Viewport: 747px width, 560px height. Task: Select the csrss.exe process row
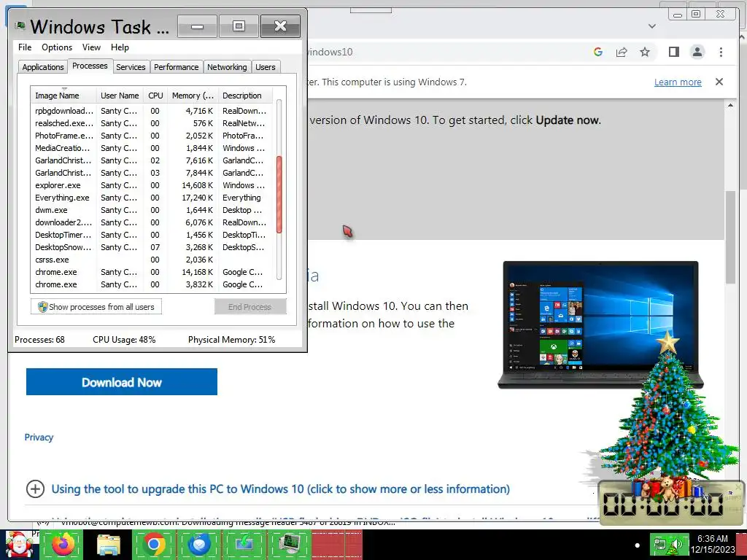(x=152, y=260)
